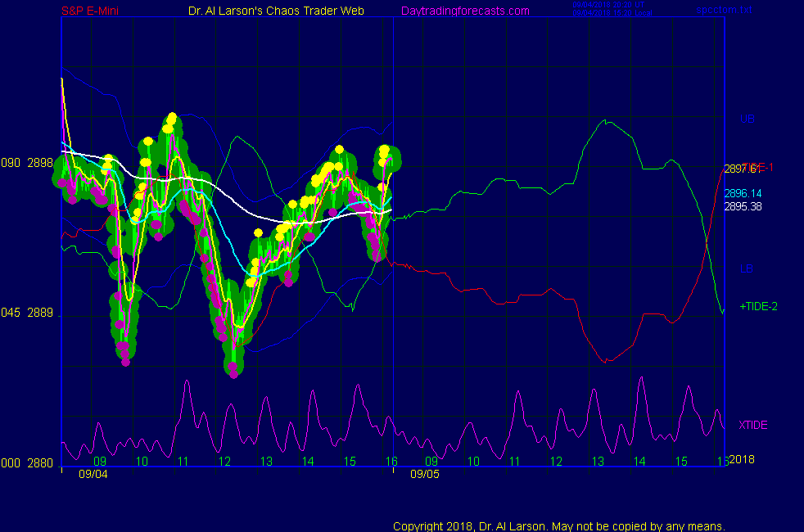The image size is (804, 532).
Task: Click the UT timestamp at top
Action: [609, 5]
